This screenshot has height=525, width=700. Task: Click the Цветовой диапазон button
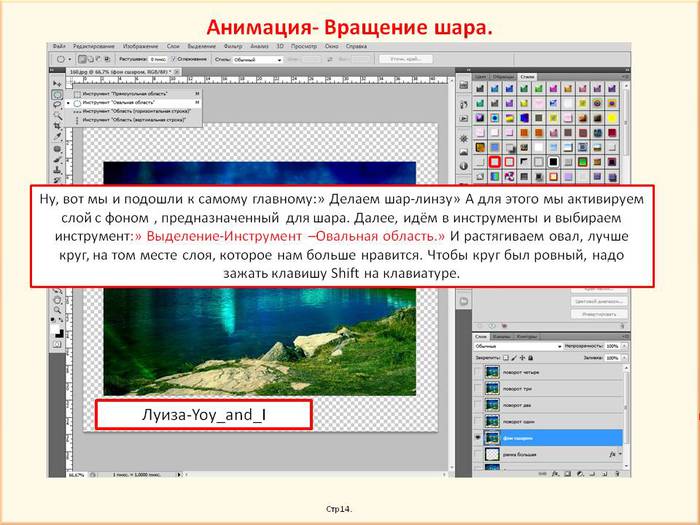click(599, 301)
